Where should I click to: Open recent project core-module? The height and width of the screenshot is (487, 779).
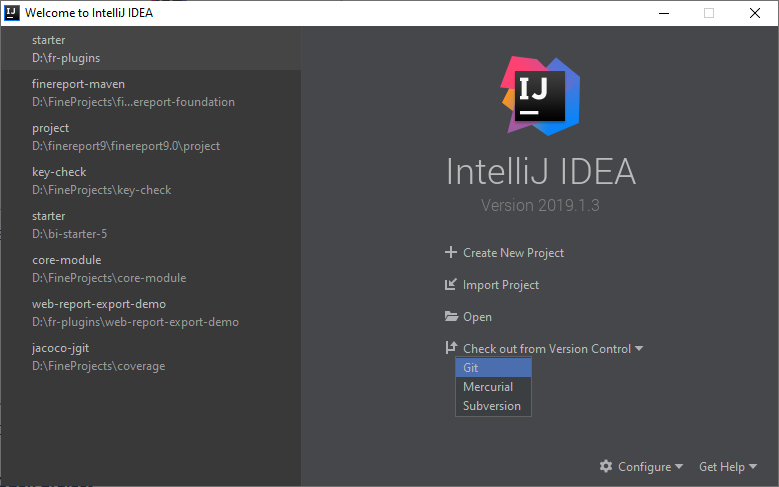click(x=151, y=269)
